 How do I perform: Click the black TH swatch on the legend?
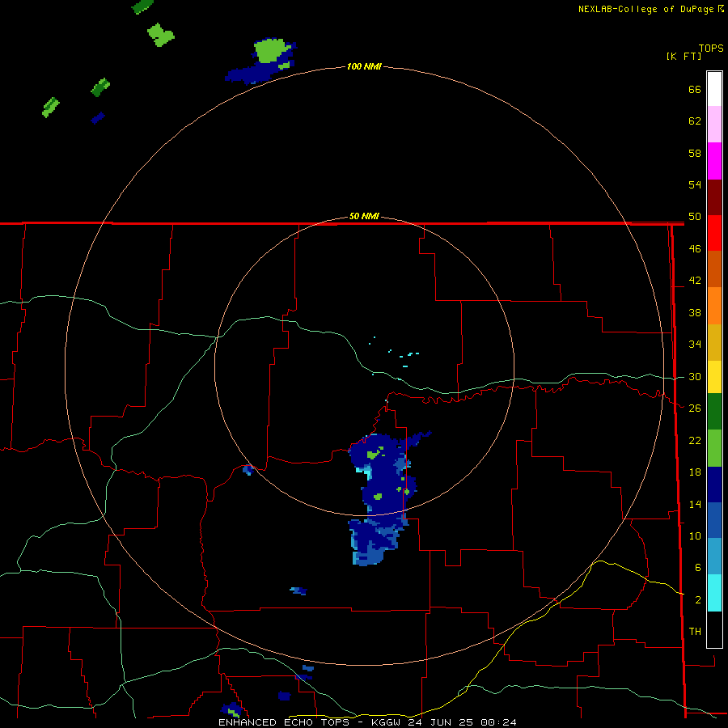[714, 629]
